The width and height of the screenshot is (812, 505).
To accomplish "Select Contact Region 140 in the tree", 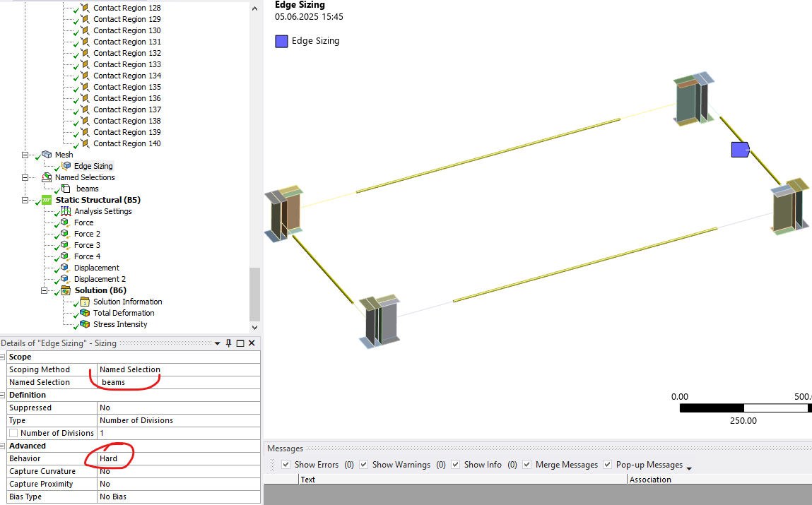I will coord(127,143).
